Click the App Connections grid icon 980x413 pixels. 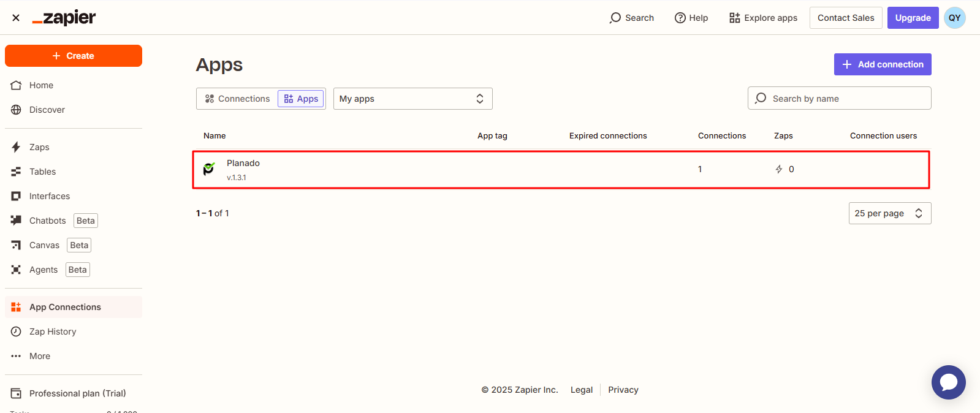click(16, 307)
